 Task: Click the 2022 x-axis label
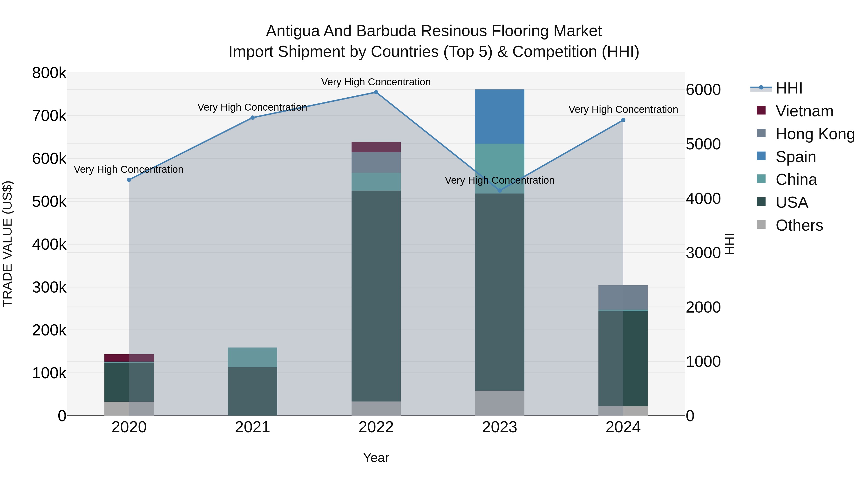[376, 427]
